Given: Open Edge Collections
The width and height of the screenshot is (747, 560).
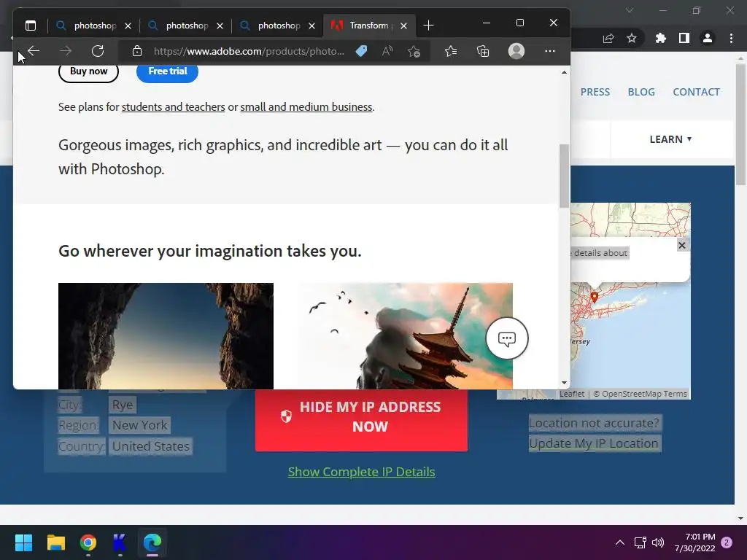Looking at the screenshot, I should click(x=483, y=51).
